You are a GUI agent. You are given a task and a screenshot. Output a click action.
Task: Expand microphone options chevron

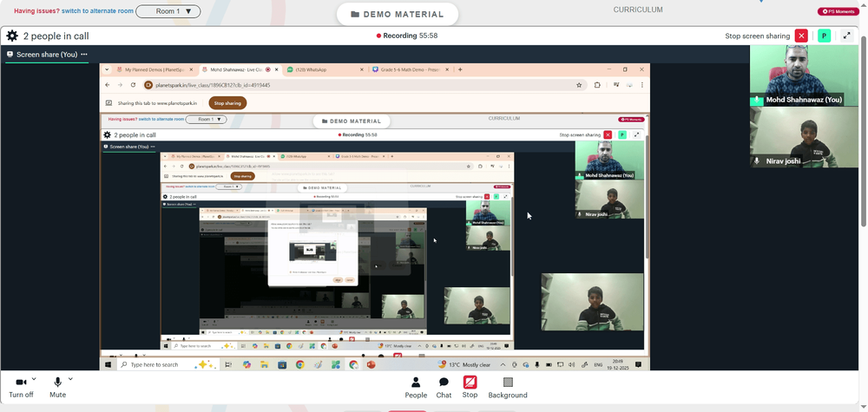[70, 379]
